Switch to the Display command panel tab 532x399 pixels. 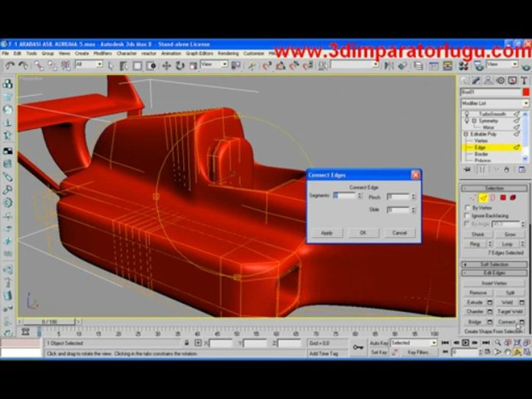512,80
